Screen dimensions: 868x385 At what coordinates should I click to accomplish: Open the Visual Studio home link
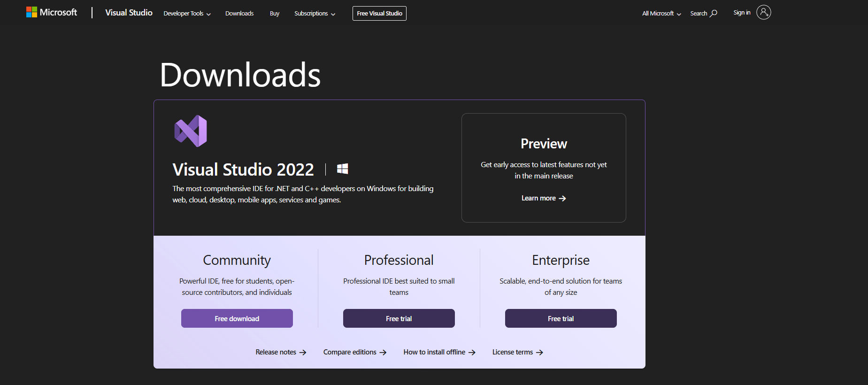129,13
